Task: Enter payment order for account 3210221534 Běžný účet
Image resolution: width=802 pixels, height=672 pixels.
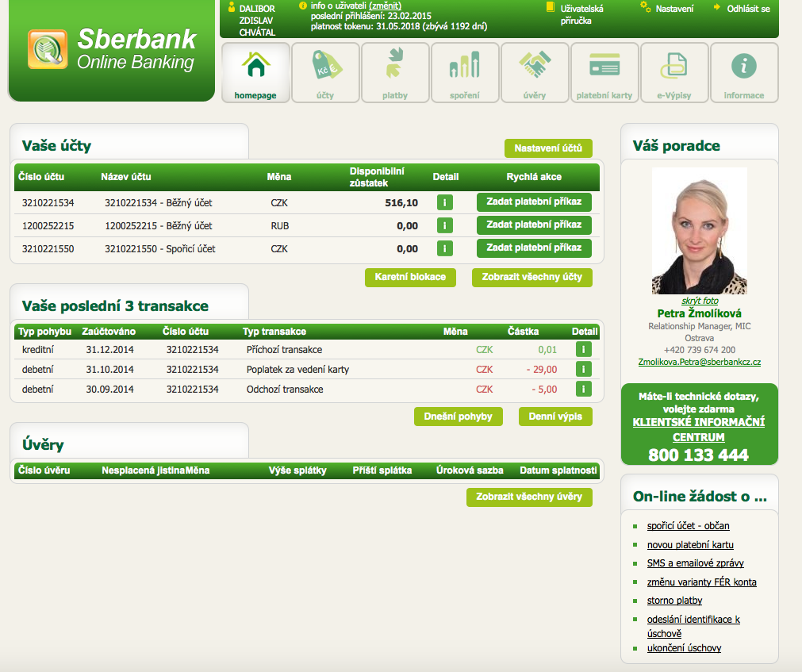Action: (x=534, y=202)
